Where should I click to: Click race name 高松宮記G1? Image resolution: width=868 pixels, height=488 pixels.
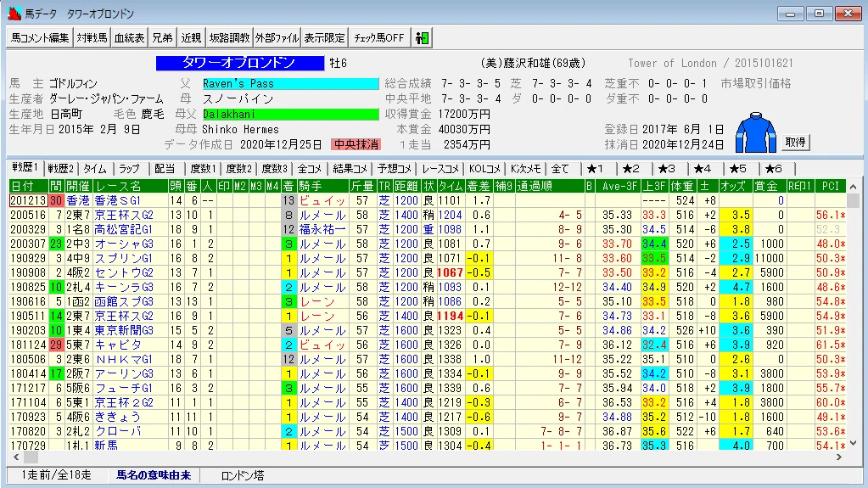(x=123, y=229)
